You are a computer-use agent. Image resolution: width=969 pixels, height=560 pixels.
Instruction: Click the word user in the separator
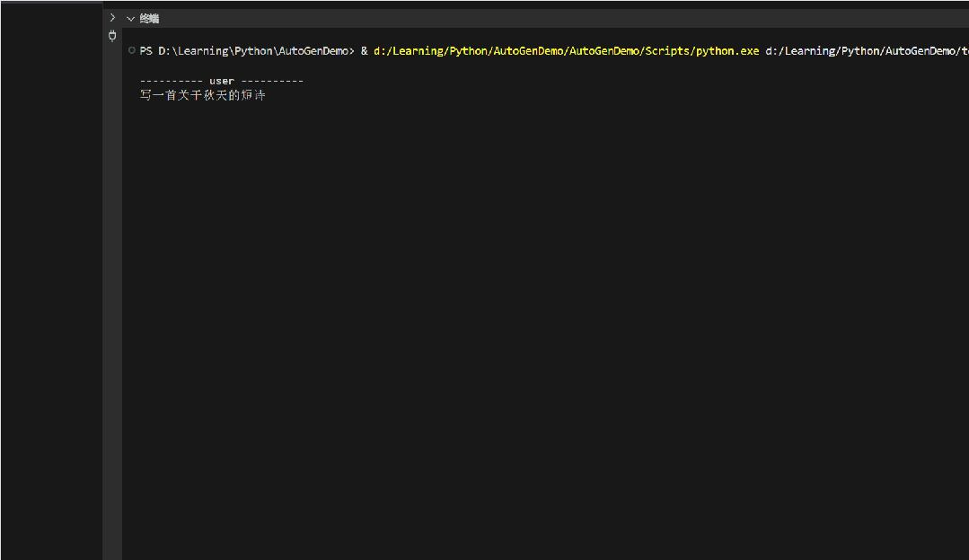222,81
